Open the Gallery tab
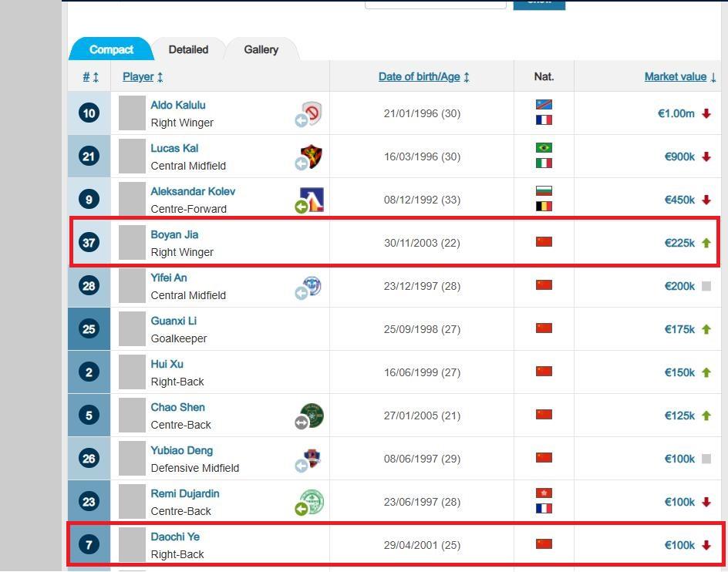 (x=261, y=49)
